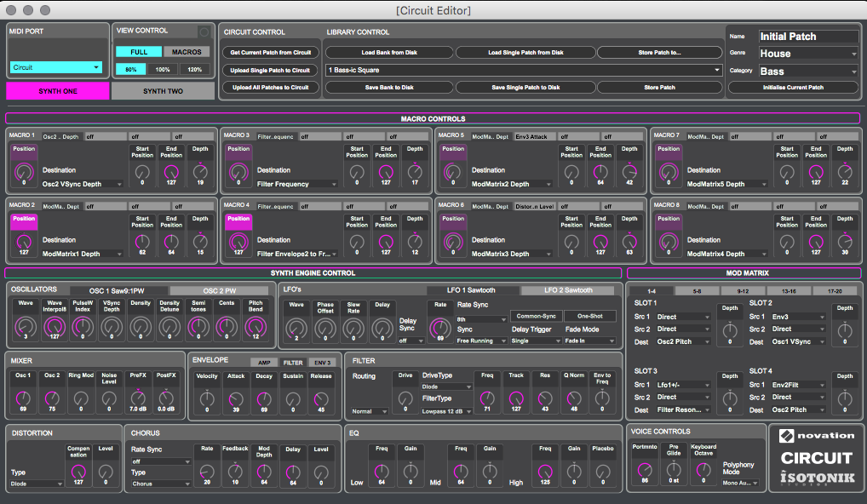Click the Novation logo
The image size is (867, 504).
click(x=815, y=435)
